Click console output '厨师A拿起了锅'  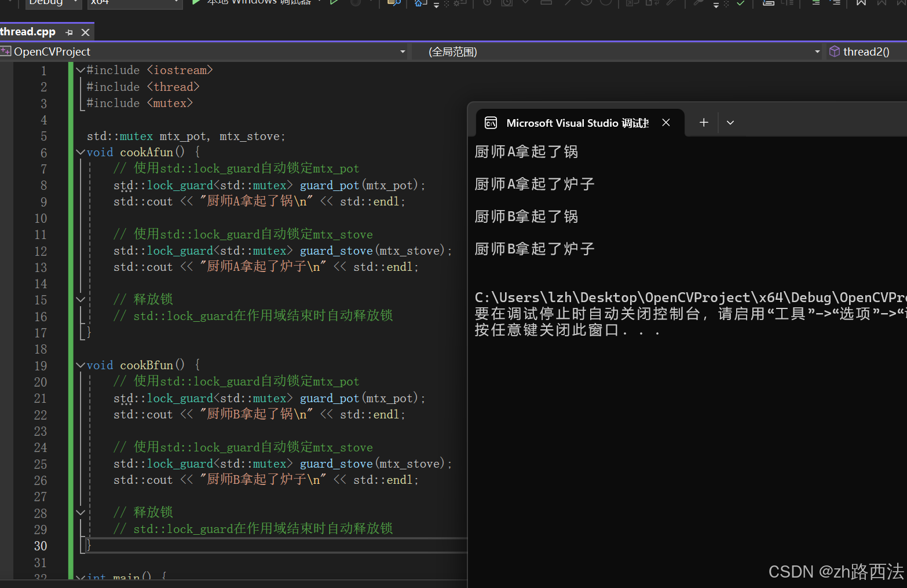coord(526,152)
